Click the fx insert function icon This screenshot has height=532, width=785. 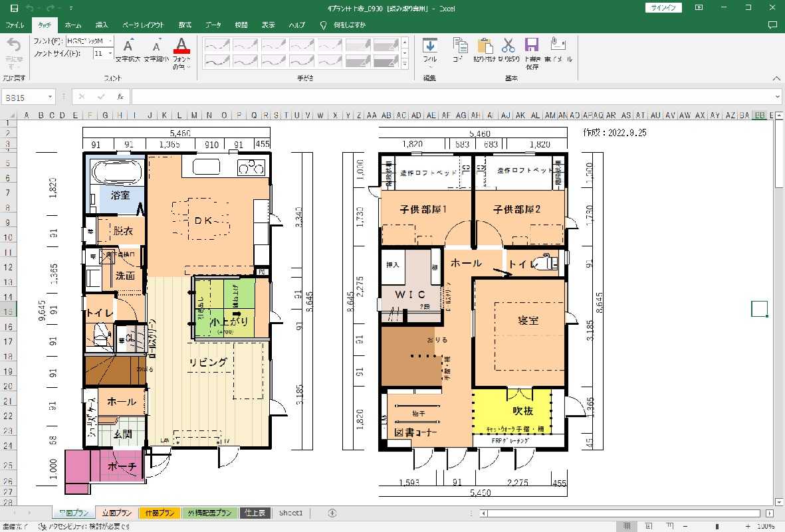pyautogui.click(x=120, y=96)
